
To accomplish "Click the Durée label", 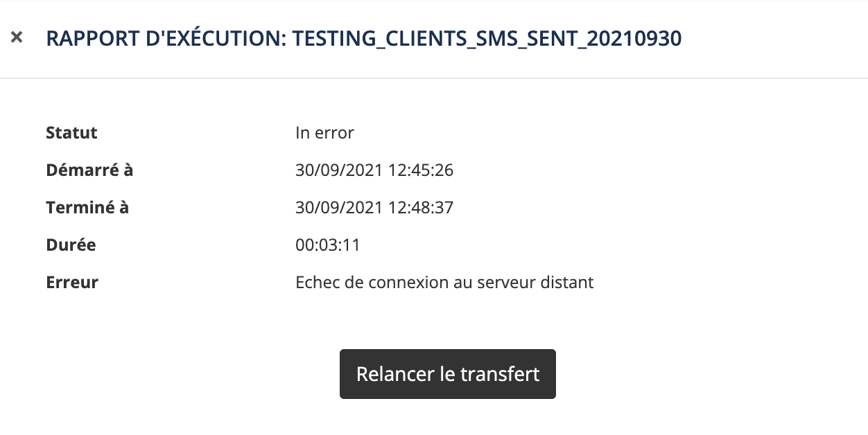I will (x=71, y=245).
